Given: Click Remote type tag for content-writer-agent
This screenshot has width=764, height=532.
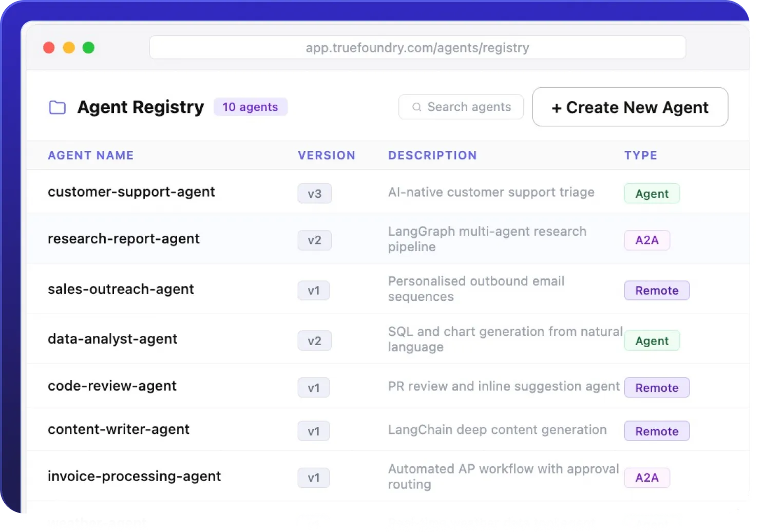Looking at the screenshot, I should pyautogui.click(x=657, y=431).
